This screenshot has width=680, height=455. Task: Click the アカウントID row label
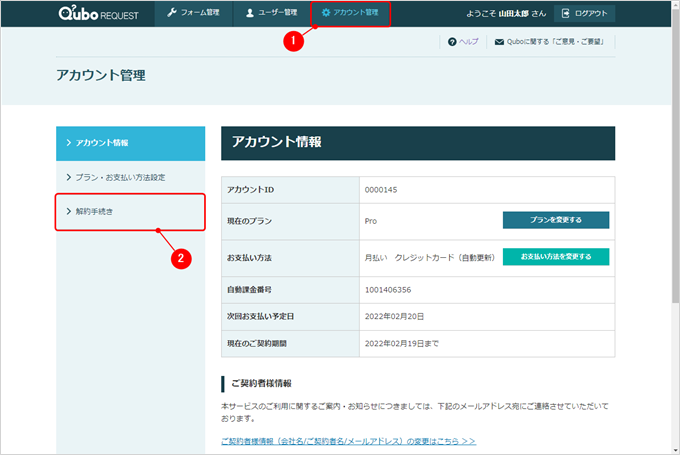(250, 190)
